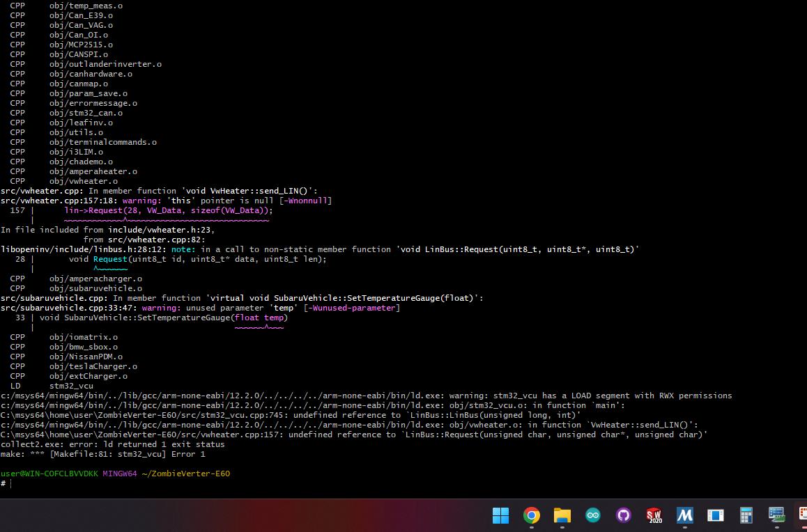Switch to GitHub Desktop in the taskbar
This screenshot has height=532, width=807.
pos(623,515)
